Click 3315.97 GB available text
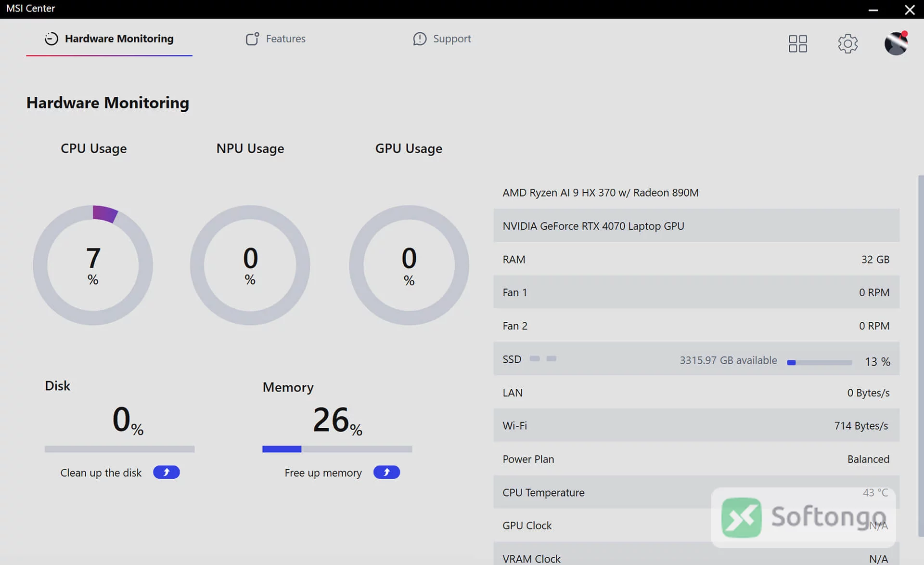Screen dimensions: 924x565 click(x=728, y=360)
